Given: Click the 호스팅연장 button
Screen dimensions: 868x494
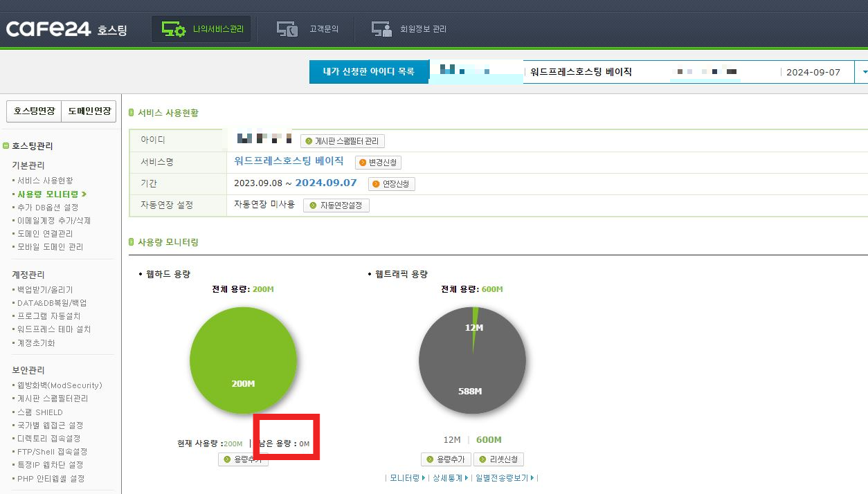Looking at the screenshot, I should [34, 111].
